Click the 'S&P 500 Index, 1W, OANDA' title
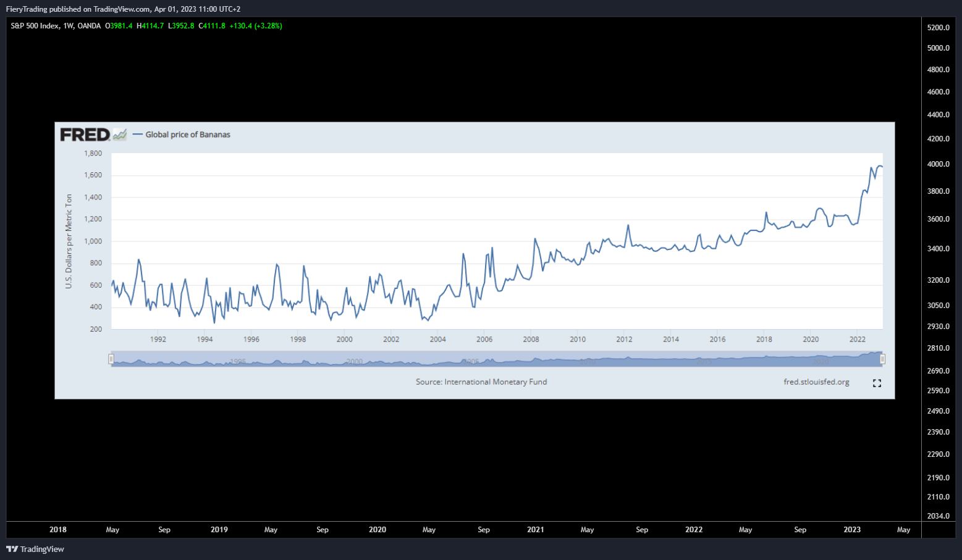This screenshot has height=560, width=962. point(56,26)
